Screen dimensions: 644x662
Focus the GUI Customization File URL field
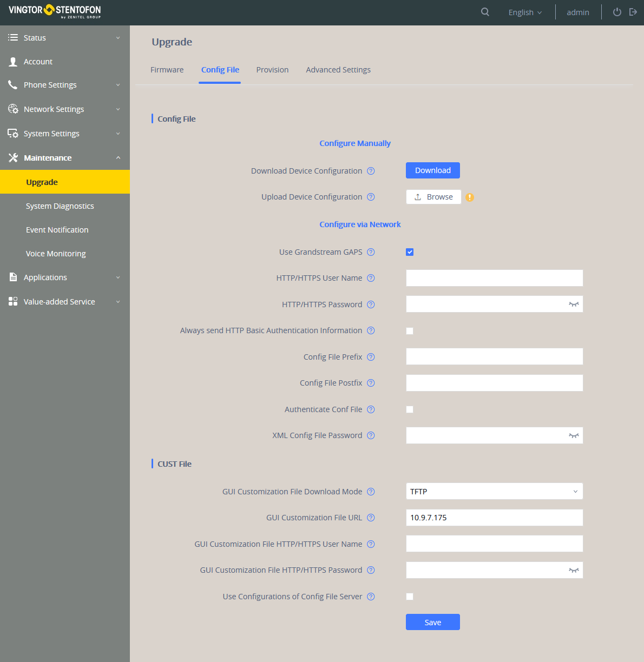click(495, 518)
